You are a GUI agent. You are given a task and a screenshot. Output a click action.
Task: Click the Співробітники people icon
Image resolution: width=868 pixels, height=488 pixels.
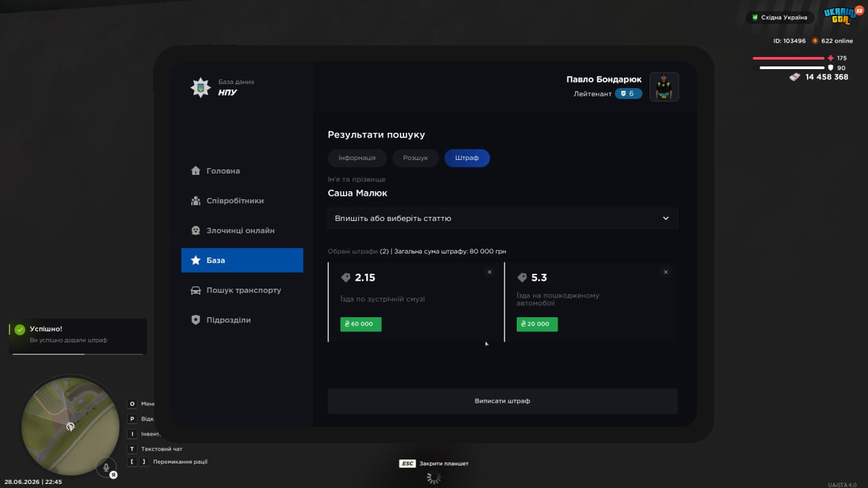pyautogui.click(x=195, y=201)
